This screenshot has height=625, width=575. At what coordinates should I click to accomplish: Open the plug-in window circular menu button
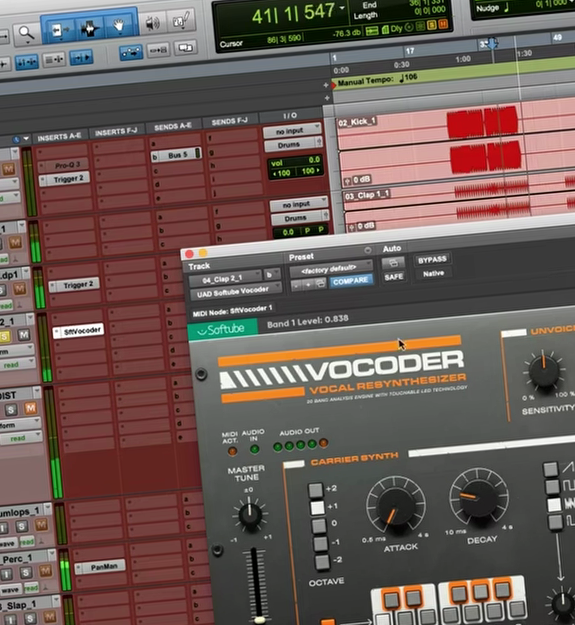point(367,250)
